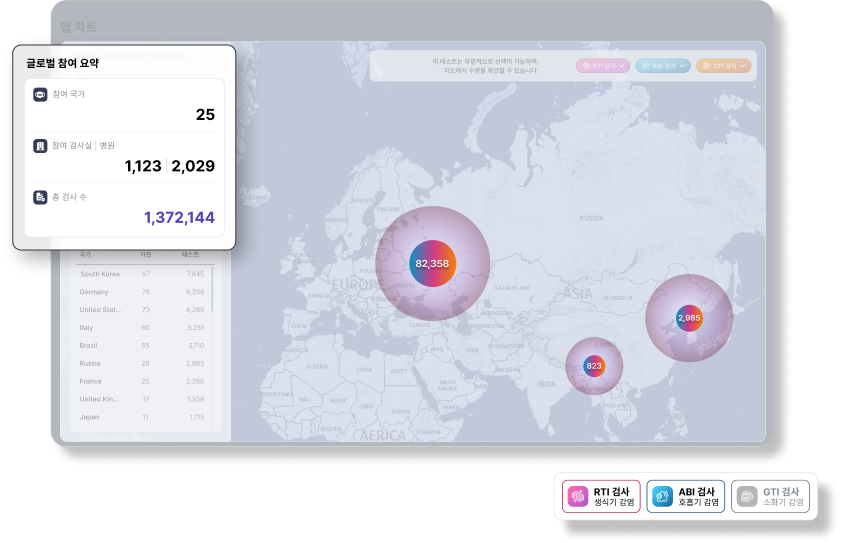Click the 총 검사 수 document icon
Image resolution: width=848 pixels, height=543 pixels.
click(x=40, y=197)
